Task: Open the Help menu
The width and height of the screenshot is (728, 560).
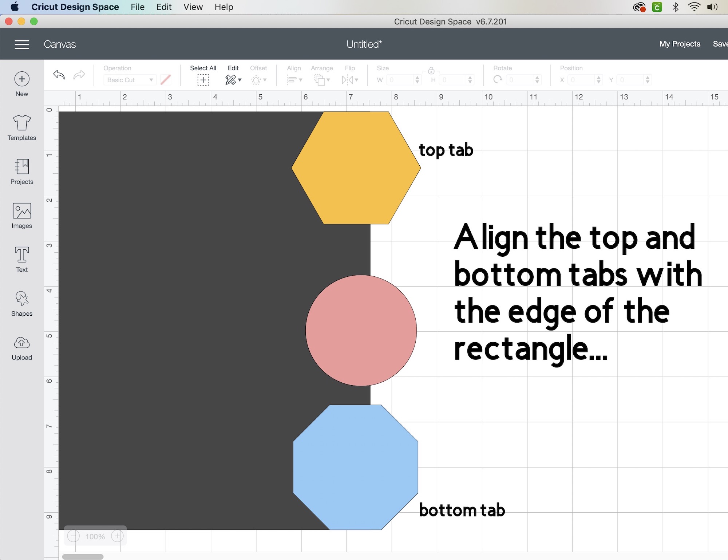Action: point(224,7)
